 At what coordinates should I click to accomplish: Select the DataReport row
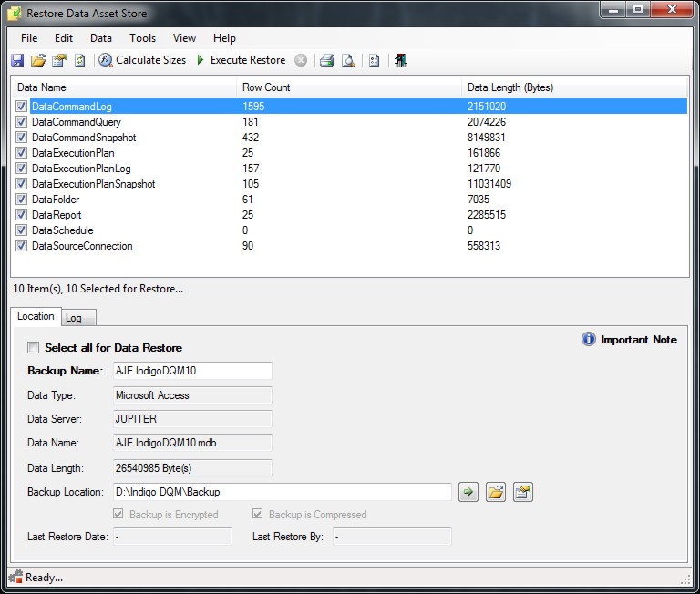[57, 215]
